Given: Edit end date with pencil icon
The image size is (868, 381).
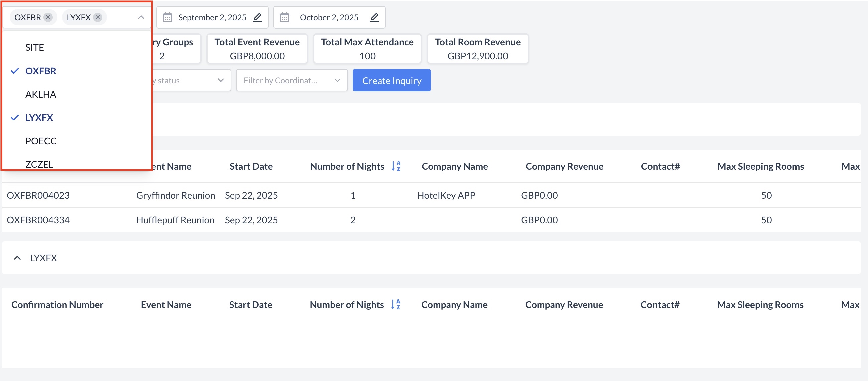Looking at the screenshot, I should 374,17.
